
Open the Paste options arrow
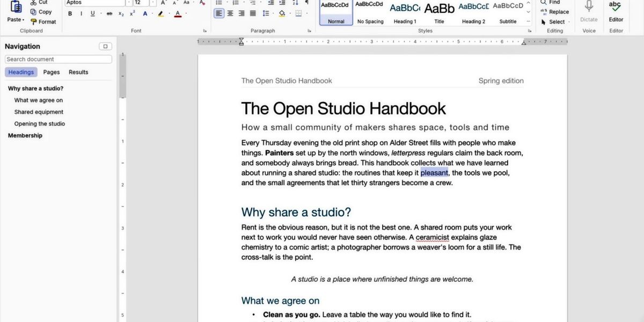(23, 20)
